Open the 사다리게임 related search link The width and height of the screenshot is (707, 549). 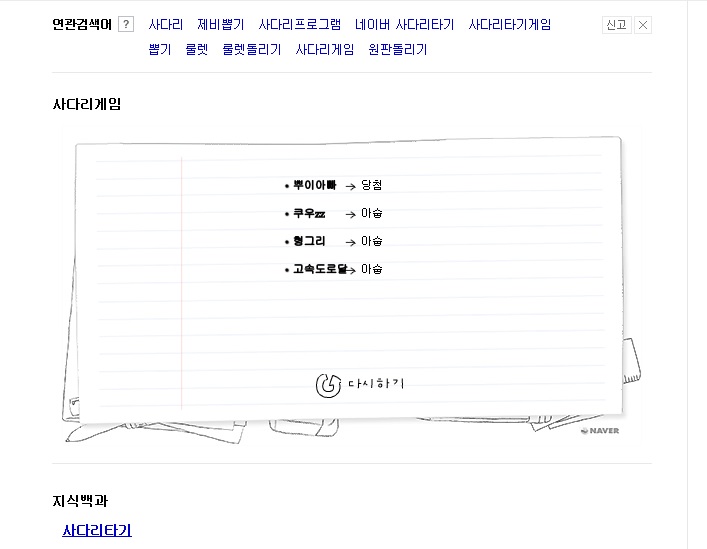[x=324, y=49]
